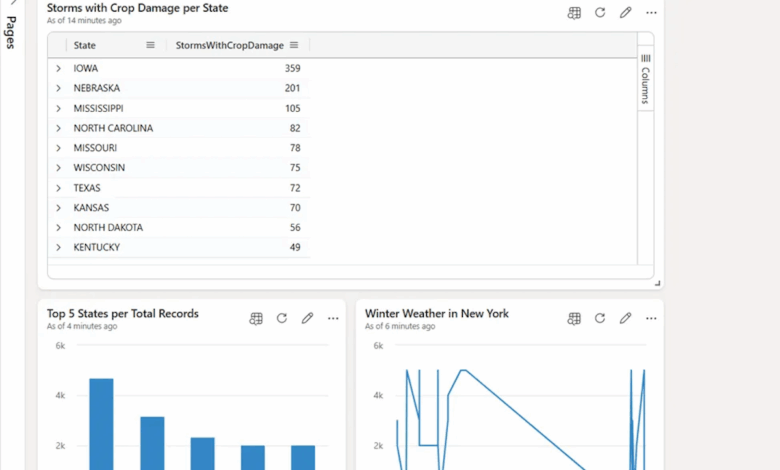Open the Columns side panel
Screen dimensions: 780x470
[x=645, y=80]
